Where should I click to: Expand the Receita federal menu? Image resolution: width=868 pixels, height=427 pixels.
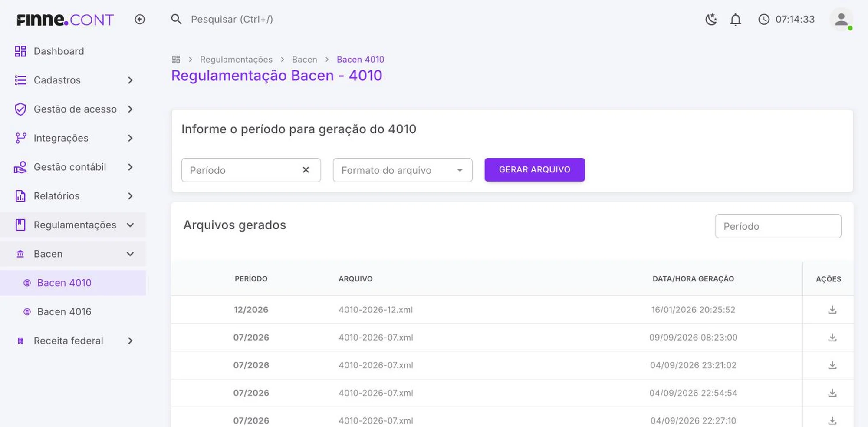pyautogui.click(x=73, y=341)
